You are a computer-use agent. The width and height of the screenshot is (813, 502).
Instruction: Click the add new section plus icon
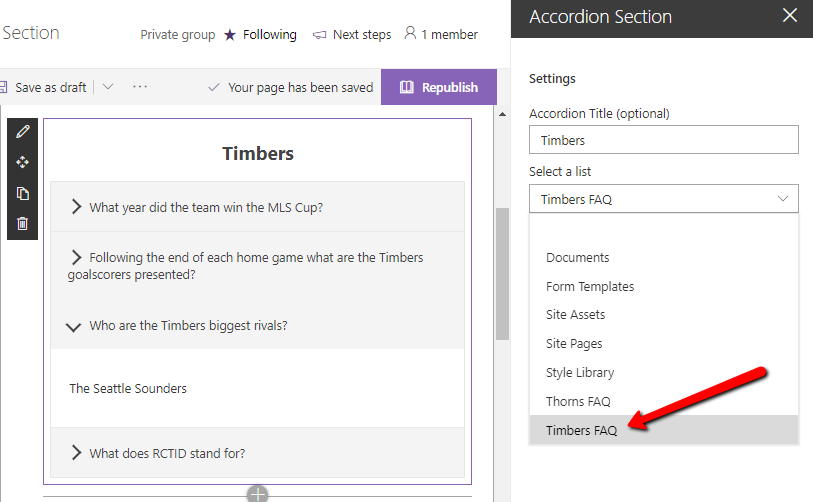click(257, 494)
